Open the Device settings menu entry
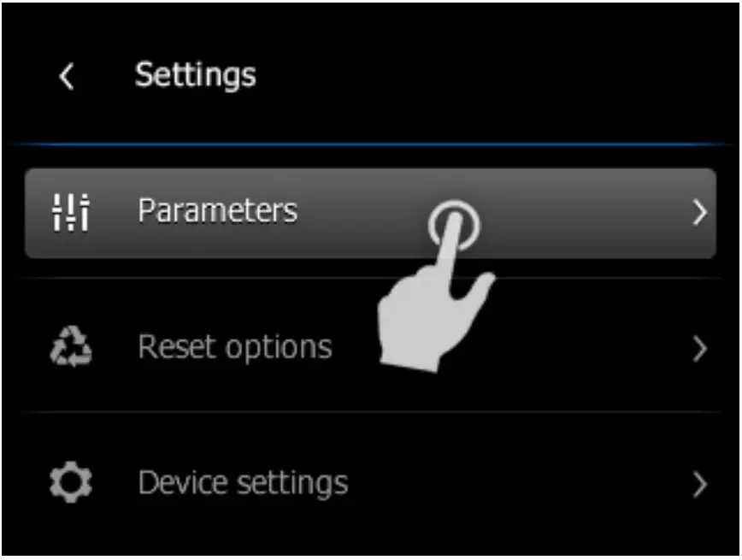This screenshot has height=560, width=742. (x=243, y=483)
